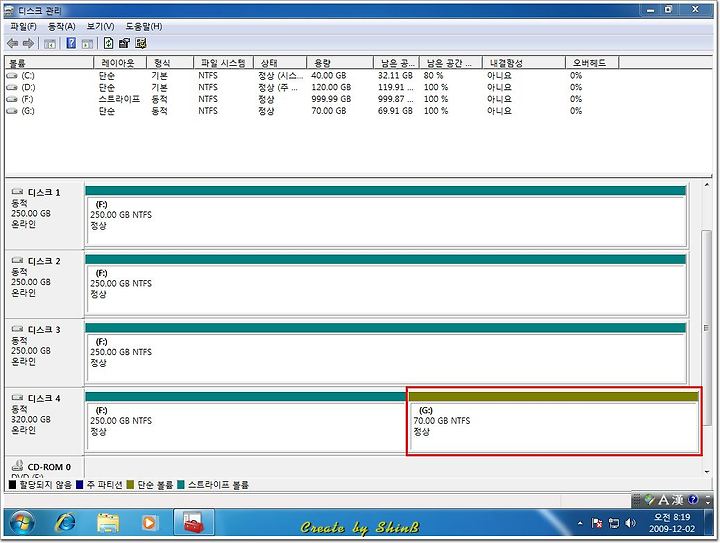This screenshot has width=720, height=543.
Task: Click the 디스크 2 disk icon
Action: pyautogui.click(x=17, y=260)
